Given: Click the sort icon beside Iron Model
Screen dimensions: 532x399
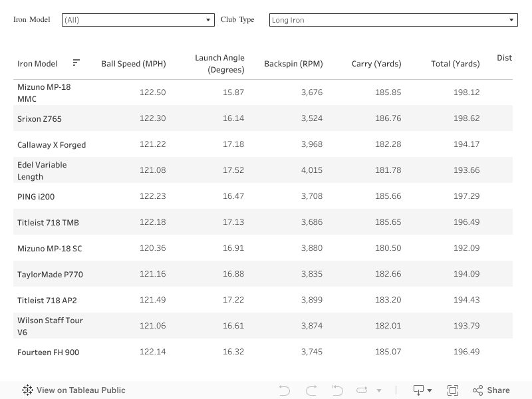Looking at the screenshot, I should pos(76,63).
